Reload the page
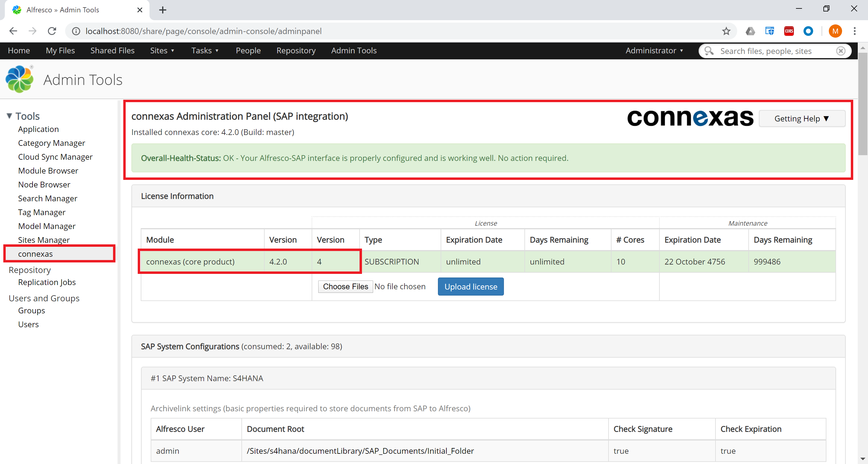This screenshot has width=868, height=464. [52, 31]
